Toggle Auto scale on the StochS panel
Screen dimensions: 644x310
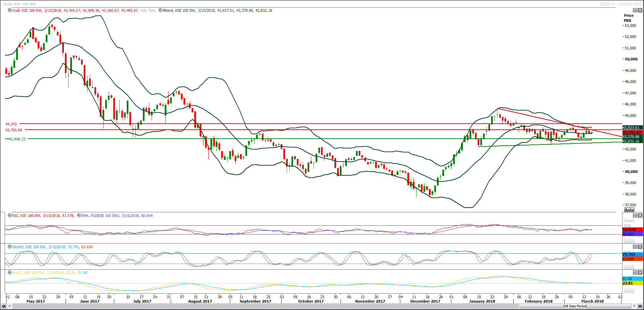coord(629,267)
